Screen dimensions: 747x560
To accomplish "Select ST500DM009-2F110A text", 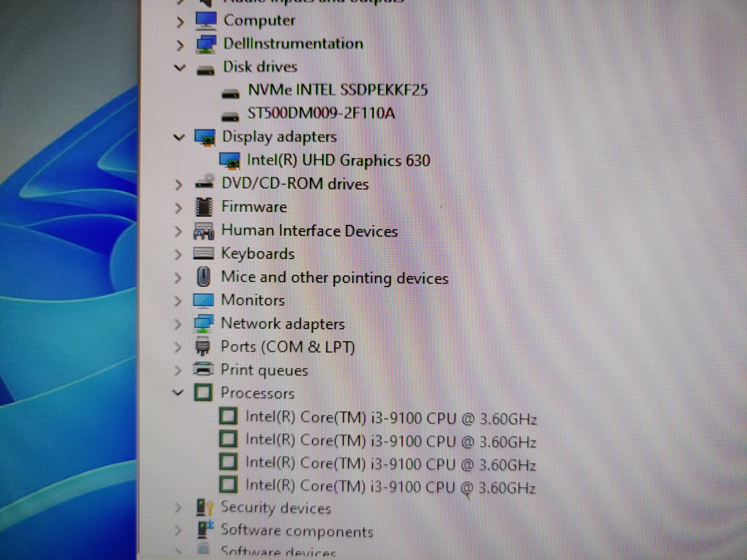I will coord(321,113).
